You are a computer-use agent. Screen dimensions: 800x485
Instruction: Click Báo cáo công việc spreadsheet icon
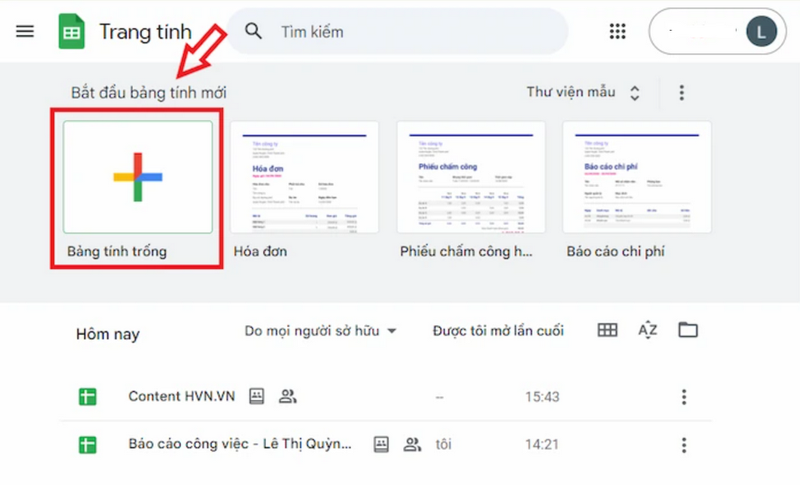[87, 445]
